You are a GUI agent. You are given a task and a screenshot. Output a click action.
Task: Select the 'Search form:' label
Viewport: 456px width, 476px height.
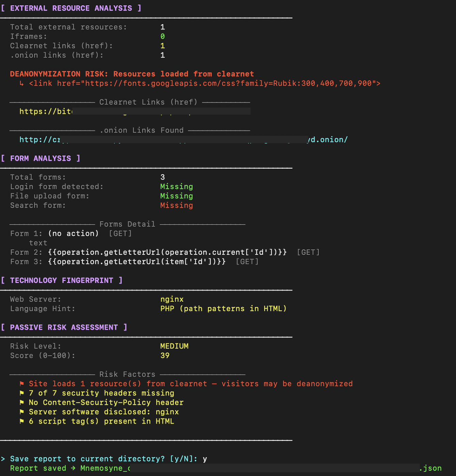(x=38, y=205)
